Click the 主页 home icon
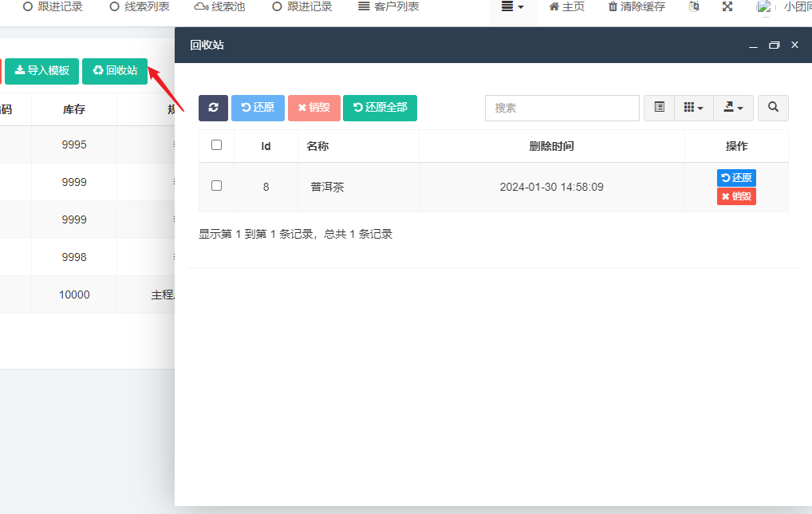 click(x=566, y=6)
